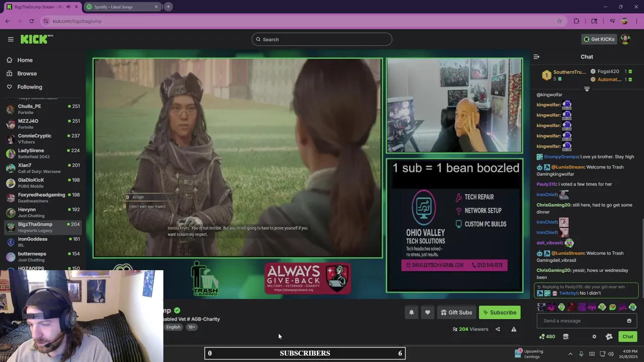The image size is (644, 362).
Task: Click the green Subscribe button
Action: pos(500,313)
